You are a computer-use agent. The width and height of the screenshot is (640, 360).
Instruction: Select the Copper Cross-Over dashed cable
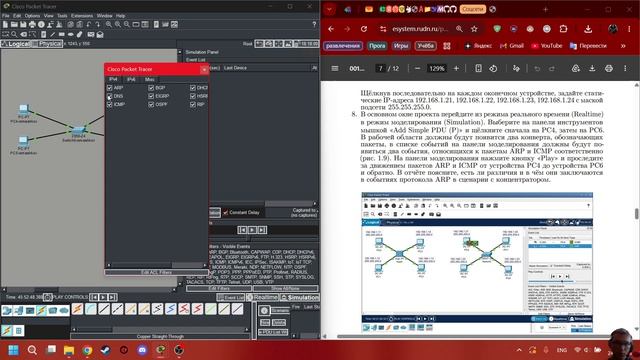tap(118, 309)
